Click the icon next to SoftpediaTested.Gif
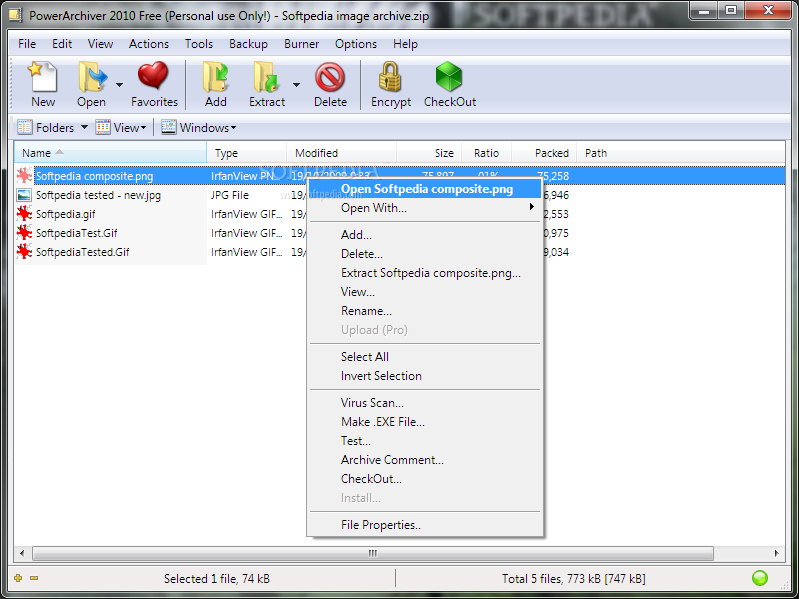 24,252
